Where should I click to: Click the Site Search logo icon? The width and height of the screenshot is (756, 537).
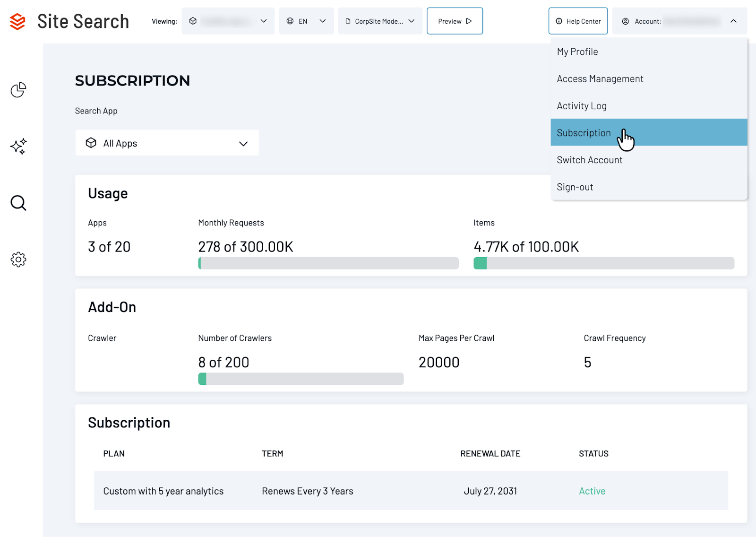pos(17,21)
